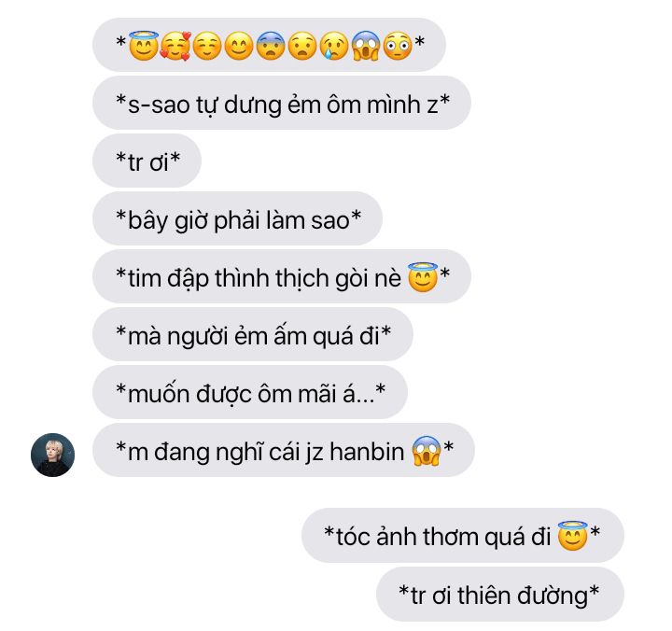The width and height of the screenshot is (672, 631).
Task: Select the 's-sao tự dưng ẻm ôm mình z' message
Action: click(x=282, y=103)
